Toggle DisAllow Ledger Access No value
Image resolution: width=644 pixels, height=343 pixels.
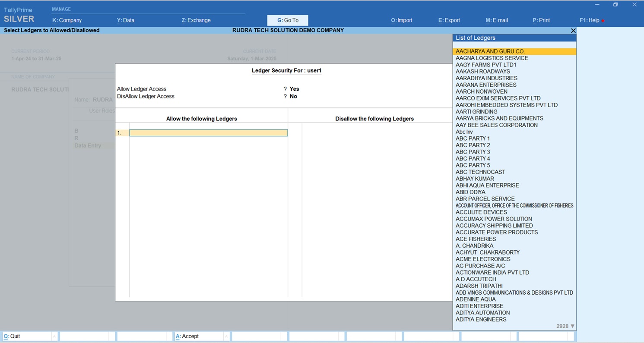click(293, 96)
